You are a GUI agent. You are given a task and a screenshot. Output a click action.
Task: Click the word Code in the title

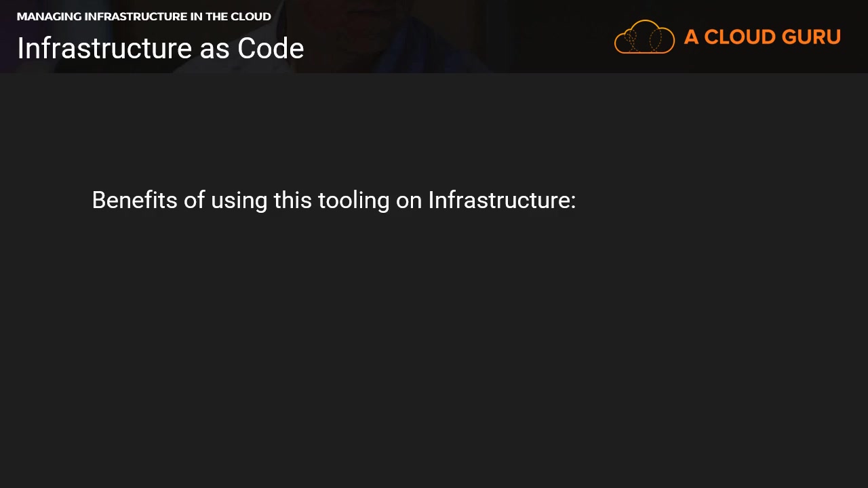click(271, 49)
